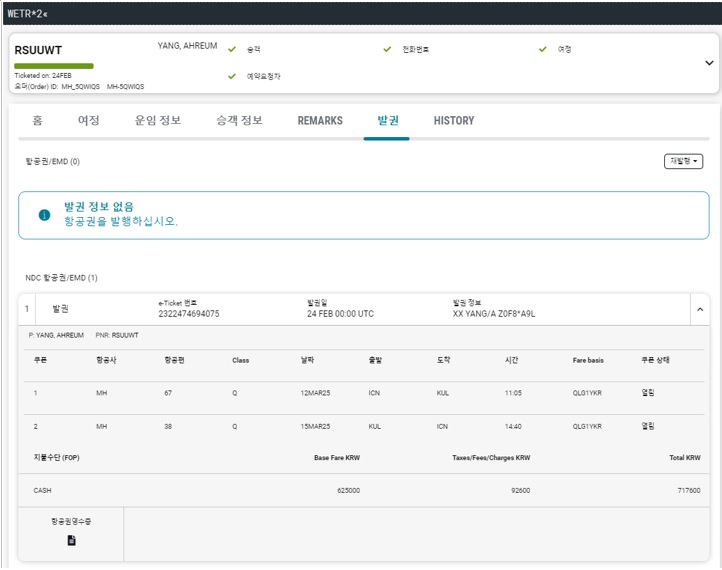722x570 pixels.
Task: Open the 승객 정보 tab
Action: [239, 121]
